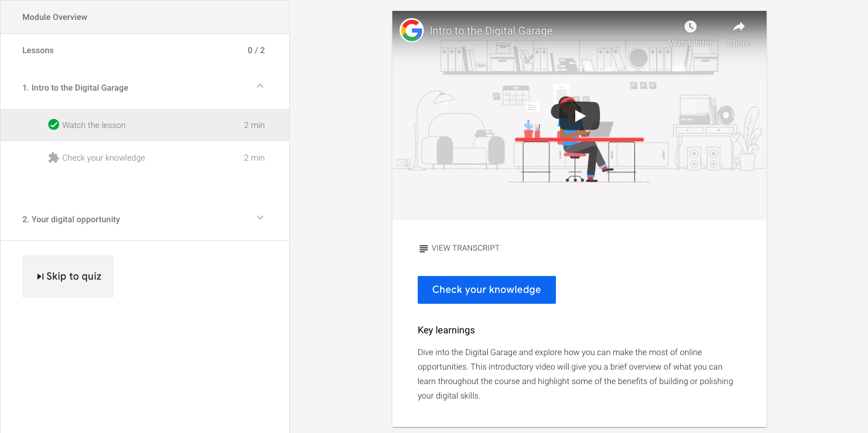The height and width of the screenshot is (433, 868).
Task: Select the 1. Intro to the Digital Garage heading
Action: click(x=75, y=88)
